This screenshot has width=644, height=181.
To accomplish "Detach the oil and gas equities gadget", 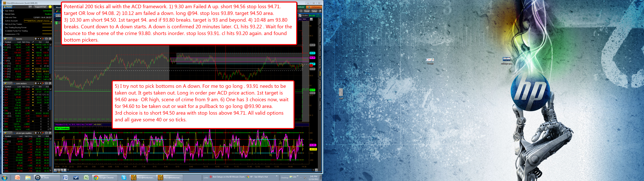I will click(x=50, y=133).
